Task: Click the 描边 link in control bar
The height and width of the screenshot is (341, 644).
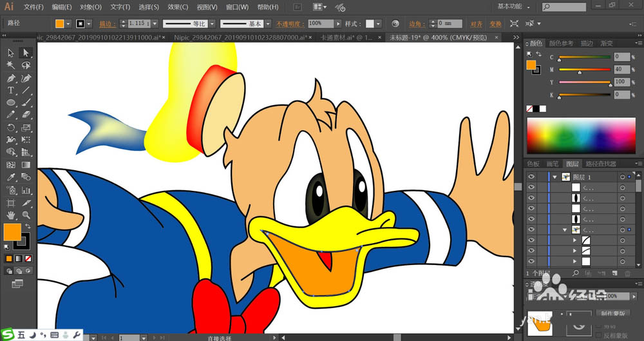Action: [107, 24]
